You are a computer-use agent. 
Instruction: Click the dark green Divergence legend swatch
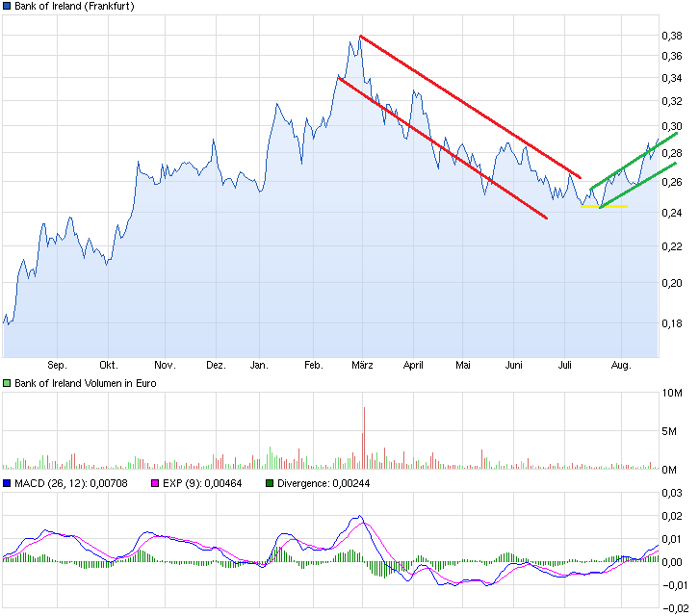pos(270,483)
